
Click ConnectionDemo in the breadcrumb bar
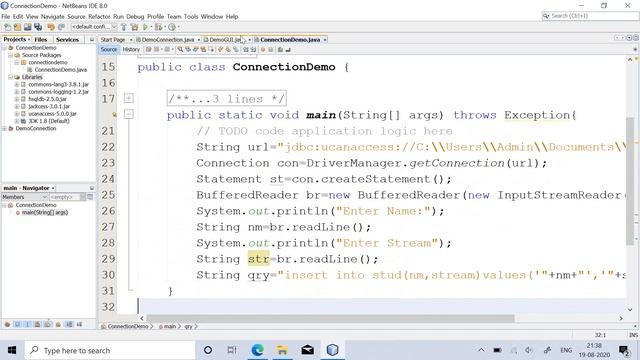coord(128,327)
